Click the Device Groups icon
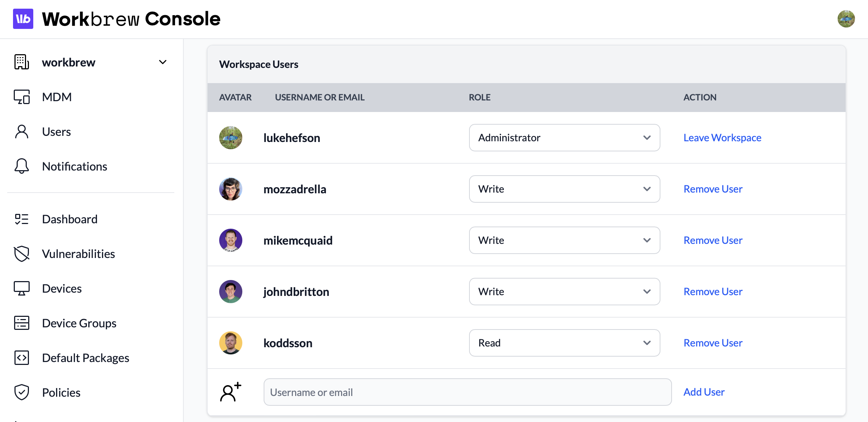Screen dimensions: 868x422 (22, 323)
